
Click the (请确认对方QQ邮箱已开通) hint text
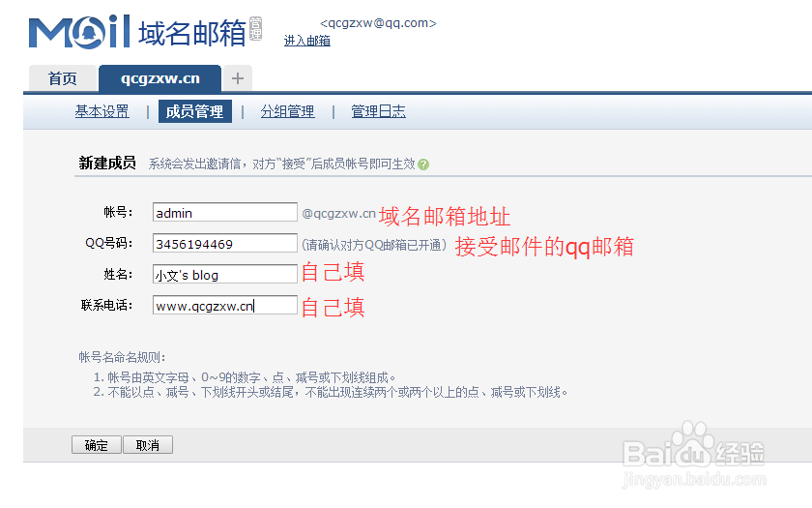374,245
